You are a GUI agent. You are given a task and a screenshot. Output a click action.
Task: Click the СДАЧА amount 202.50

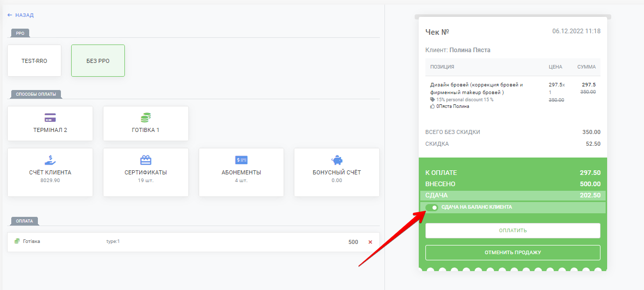click(x=590, y=195)
